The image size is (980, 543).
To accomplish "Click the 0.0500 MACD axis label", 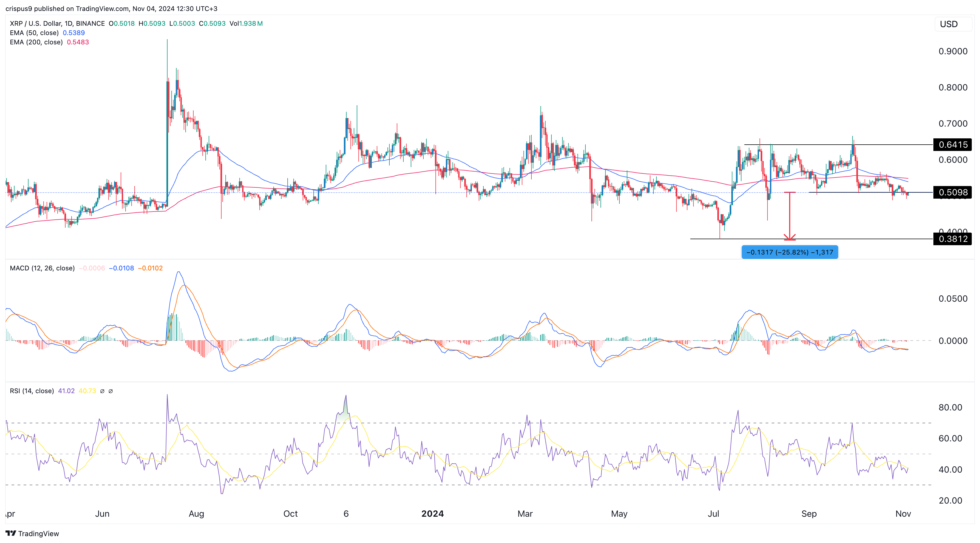I will coord(953,299).
